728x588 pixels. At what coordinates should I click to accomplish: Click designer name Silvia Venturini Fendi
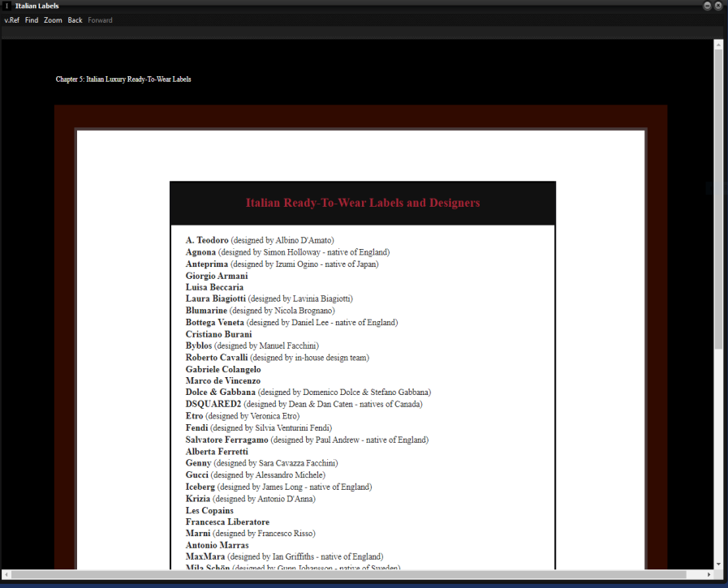292,428
